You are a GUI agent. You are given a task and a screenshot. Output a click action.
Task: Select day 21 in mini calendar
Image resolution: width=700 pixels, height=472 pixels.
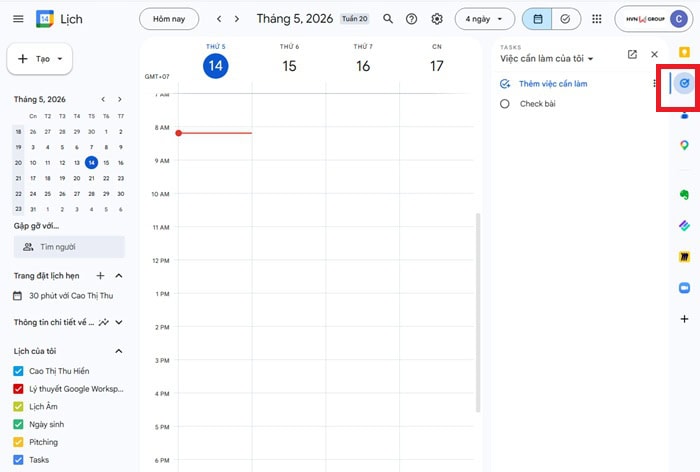[92, 178]
